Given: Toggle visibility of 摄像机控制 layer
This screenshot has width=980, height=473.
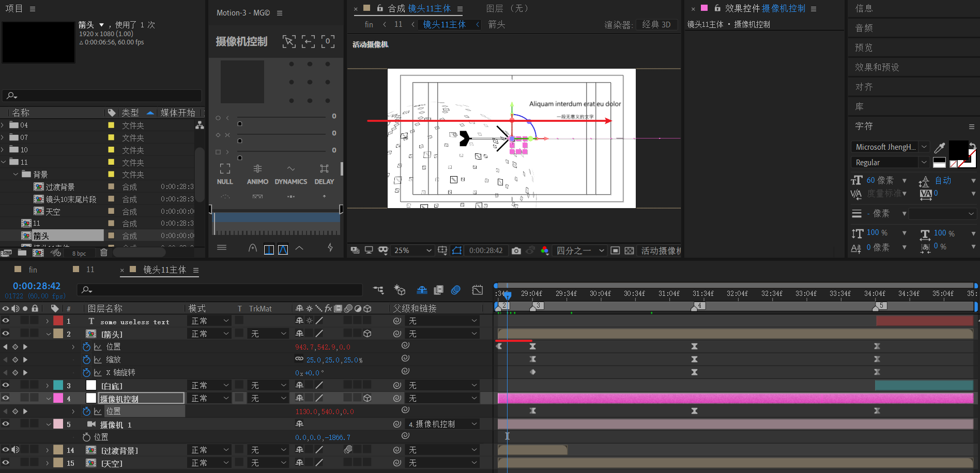Looking at the screenshot, I should (6, 398).
